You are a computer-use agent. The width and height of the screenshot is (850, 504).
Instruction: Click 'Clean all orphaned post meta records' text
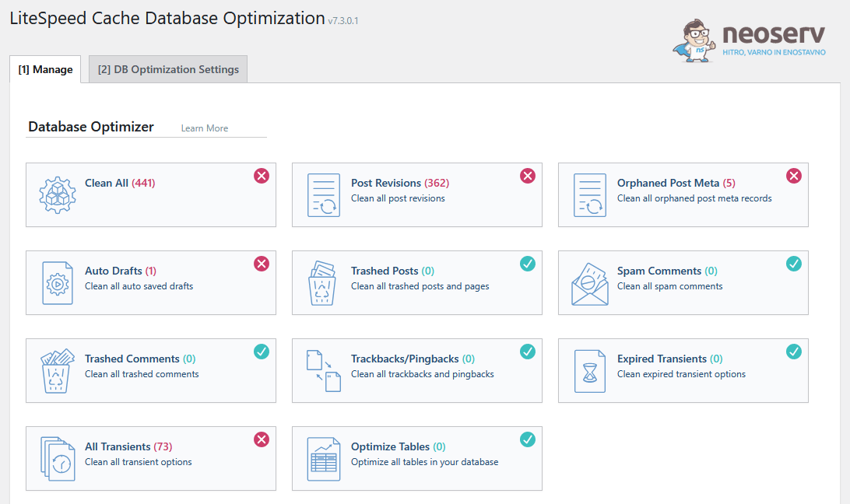point(694,198)
